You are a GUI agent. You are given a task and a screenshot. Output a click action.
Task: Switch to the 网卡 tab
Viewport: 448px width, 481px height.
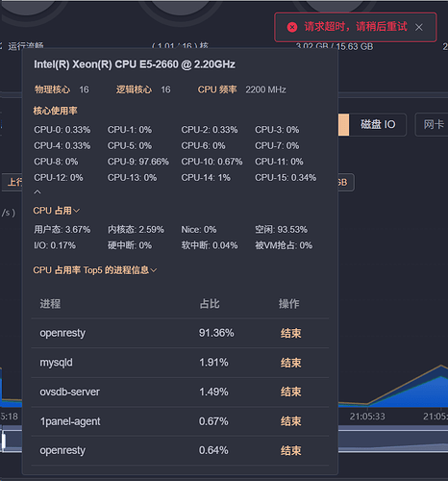(433, 124)
